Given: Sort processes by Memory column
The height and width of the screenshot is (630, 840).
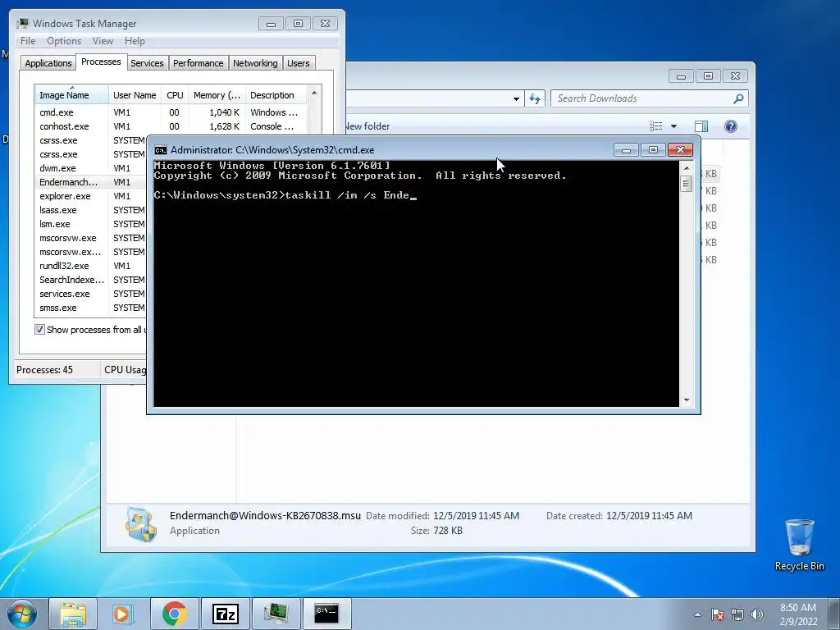Looking at the screenshot, I should (x=217, y=95).
